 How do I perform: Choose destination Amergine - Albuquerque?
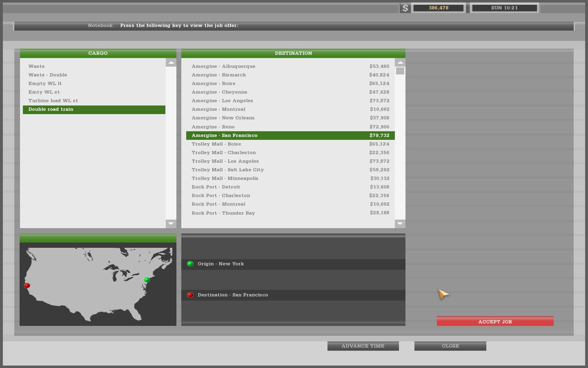coord(290,66)
